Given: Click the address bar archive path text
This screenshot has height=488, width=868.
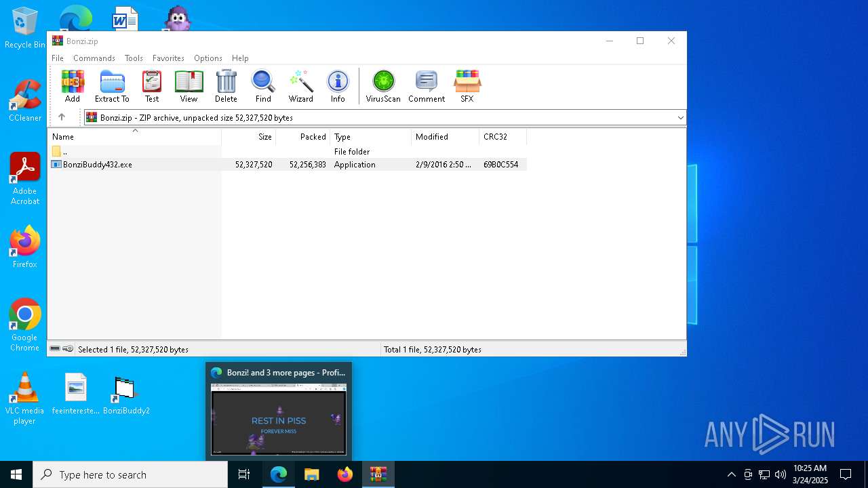Looking at the screenshot, I should [x=197, y=118].
